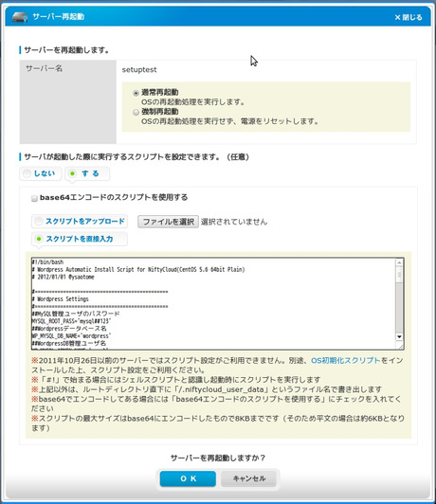Viewport: 436px width, 504px height.
Task: Click the server icon in the title bar
Action: click(x=20, y=17)
